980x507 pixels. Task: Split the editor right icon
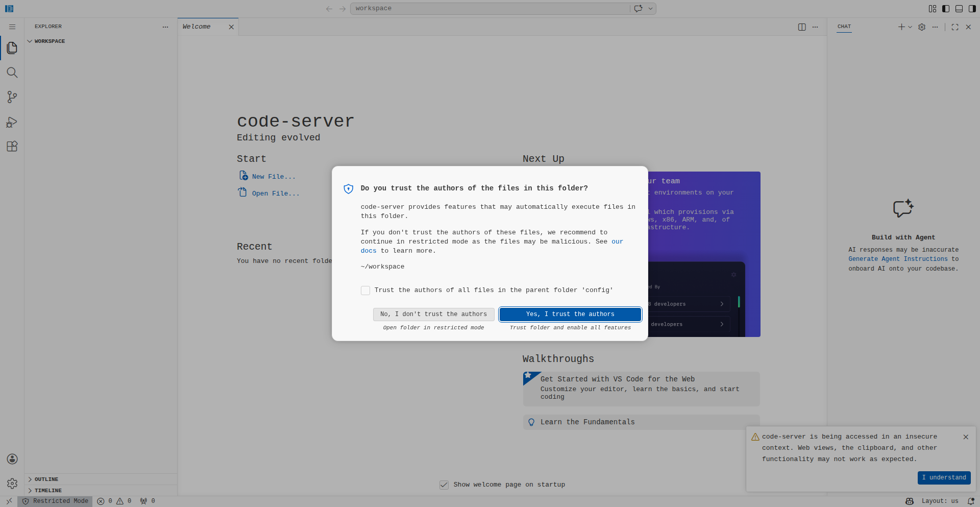pyautogui.click(x=802, y=27)
